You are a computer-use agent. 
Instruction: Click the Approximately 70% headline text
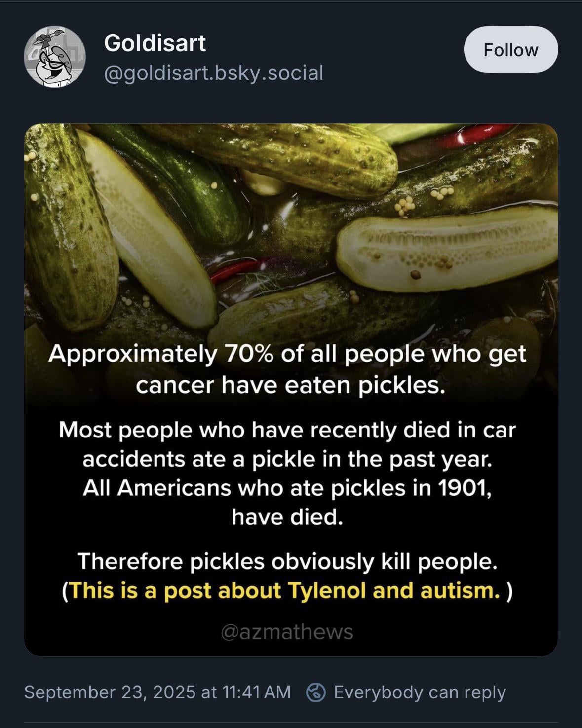(287, 354)
